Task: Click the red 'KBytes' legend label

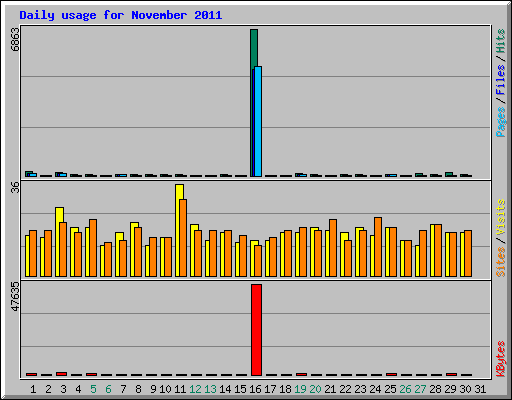Action: pyautogui.click(x=501, y=359)
